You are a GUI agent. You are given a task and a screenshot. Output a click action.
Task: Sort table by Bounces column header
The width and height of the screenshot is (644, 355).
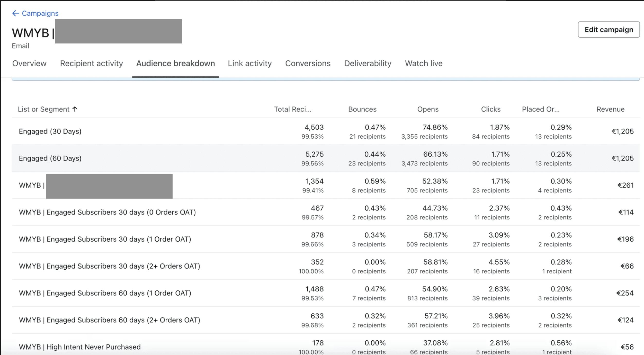[x=362, y=109]
